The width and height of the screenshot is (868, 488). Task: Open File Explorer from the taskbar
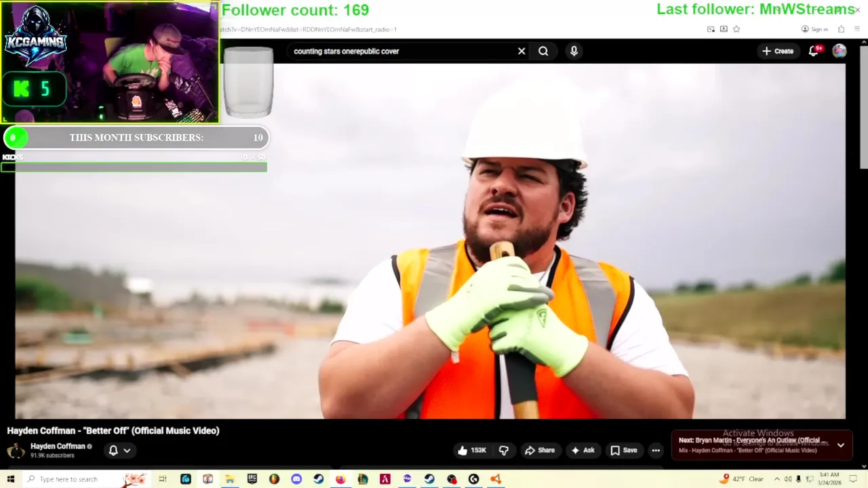[230, 479]
